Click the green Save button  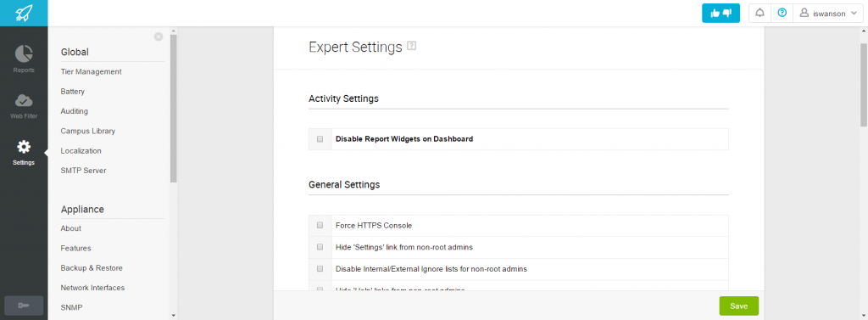point(738,306)
